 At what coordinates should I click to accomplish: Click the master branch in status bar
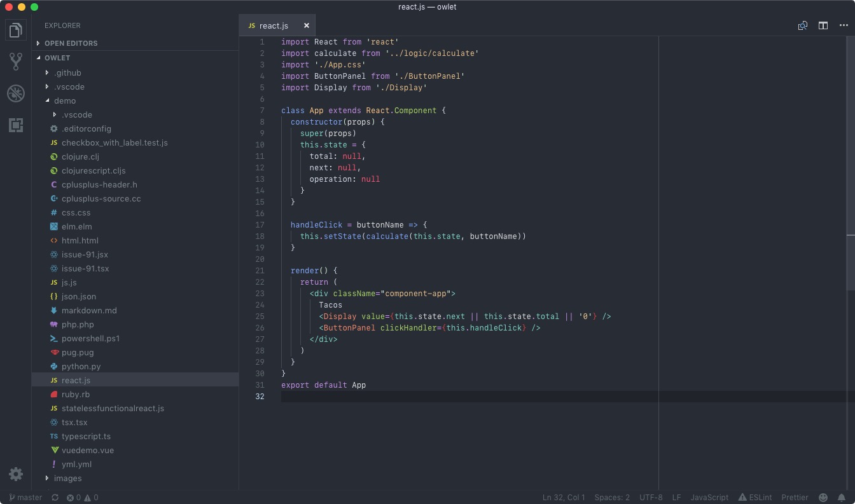[25, 498]
